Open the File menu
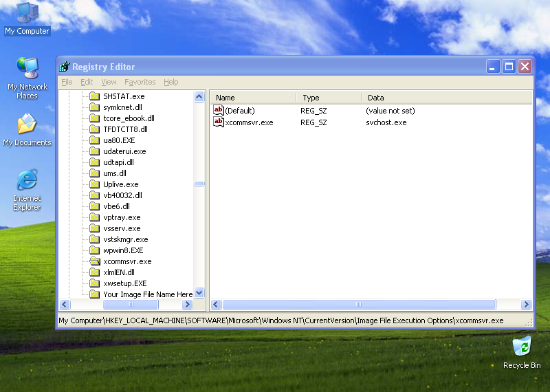 pyautogui.click(x=67, y=82)
